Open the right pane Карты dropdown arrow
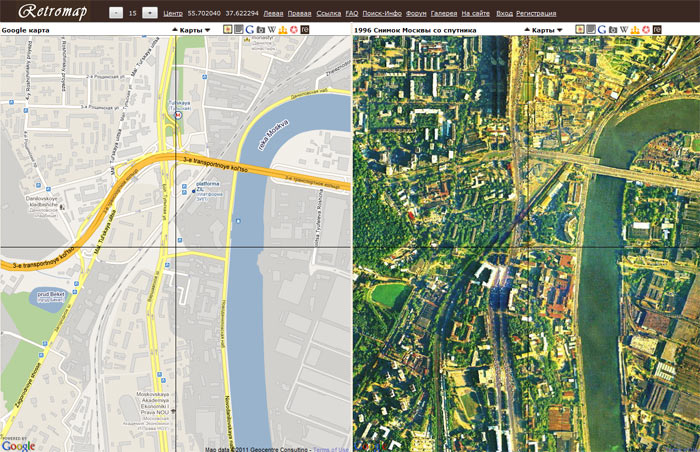The height and width of the screenshot is (452, 700). coord(559,30)
